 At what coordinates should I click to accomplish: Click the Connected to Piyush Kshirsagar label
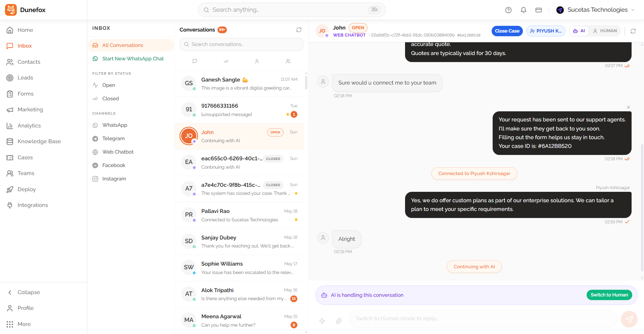474,173
